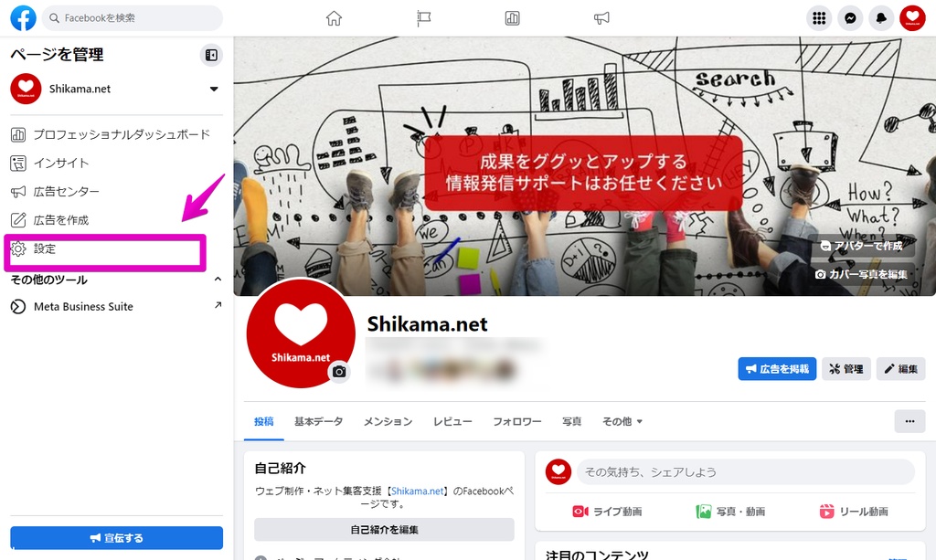
Task: Open the nine-dot apps menu grid
Action: point(819,18)
